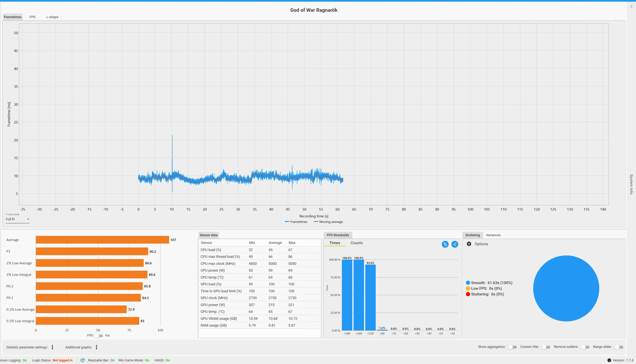Select the GPU clock (MHz) row

(260, 298)
